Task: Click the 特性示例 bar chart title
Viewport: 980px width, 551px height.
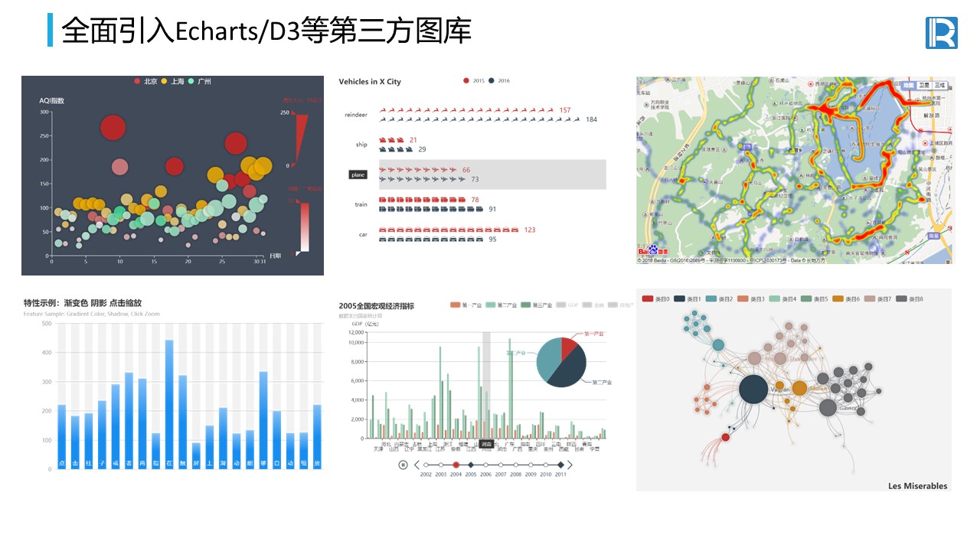Action: tap(82, 303)
